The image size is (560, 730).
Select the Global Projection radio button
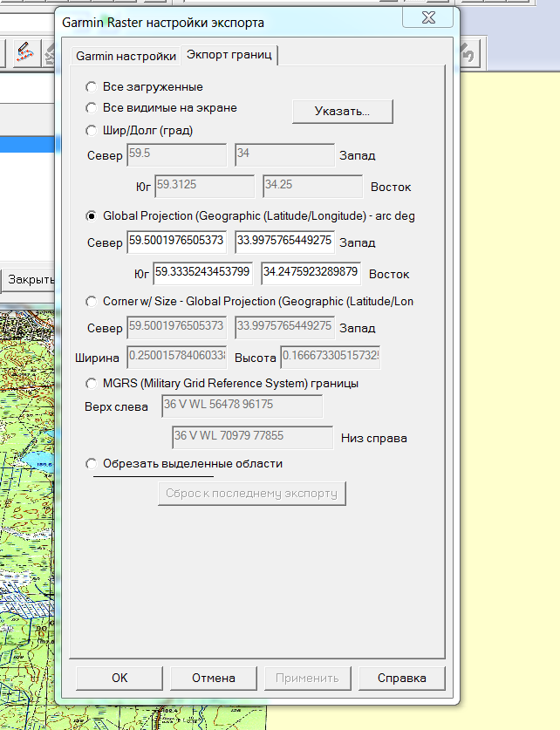[x=92, y=215]
